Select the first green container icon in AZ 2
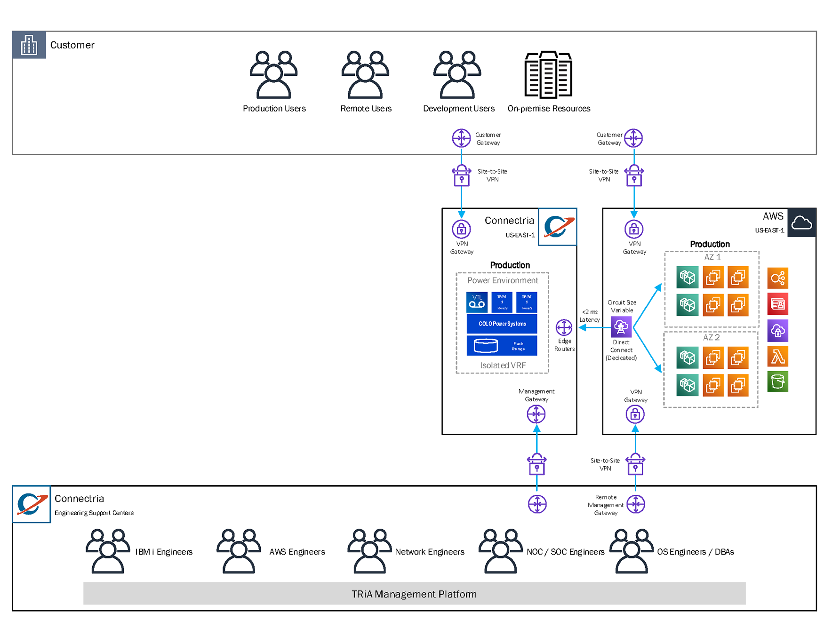Viewport: 832px width, 644px height. pyautogui.click(x=687, y=358)
